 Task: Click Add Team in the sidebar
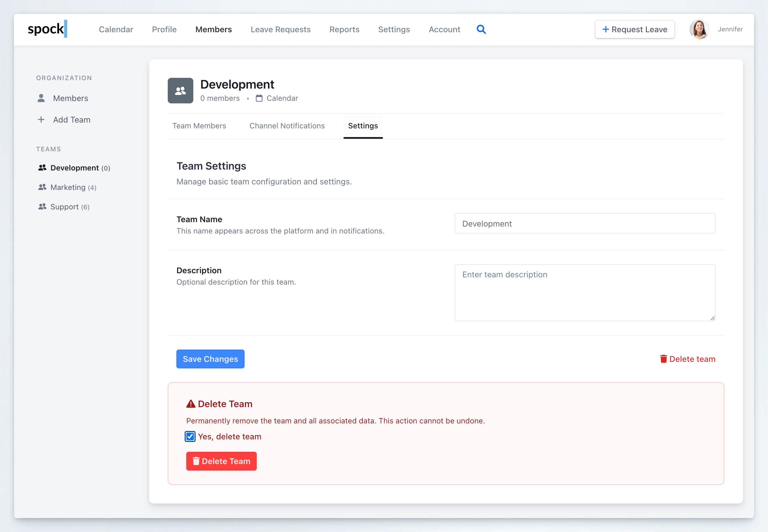[x=72, y=119]
